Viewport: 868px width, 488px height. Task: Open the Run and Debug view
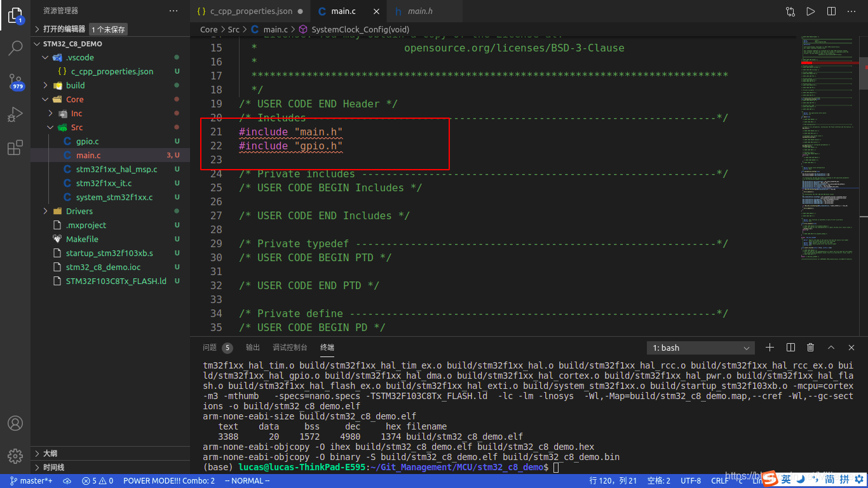tap(15, 115)
